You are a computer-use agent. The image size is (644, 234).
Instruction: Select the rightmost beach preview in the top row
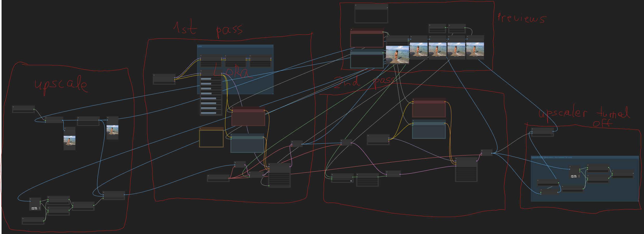[x=475, y=49]
